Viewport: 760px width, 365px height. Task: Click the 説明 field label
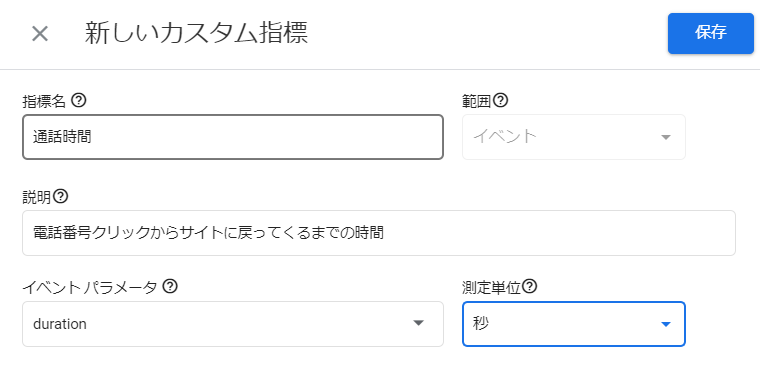coord(37,197)
